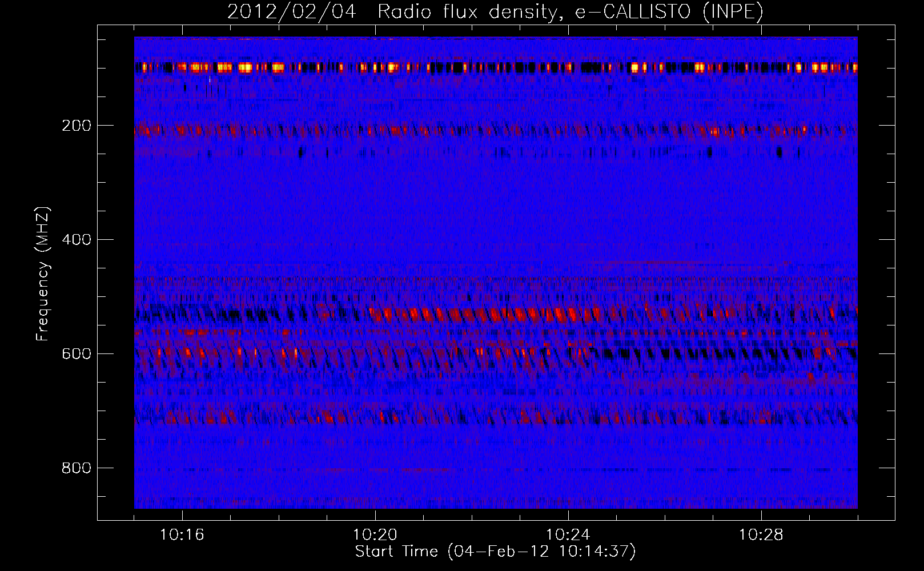Click the '10:16' time tick label
The height and width of the screenshot is (571, 924).
(182, 535)
